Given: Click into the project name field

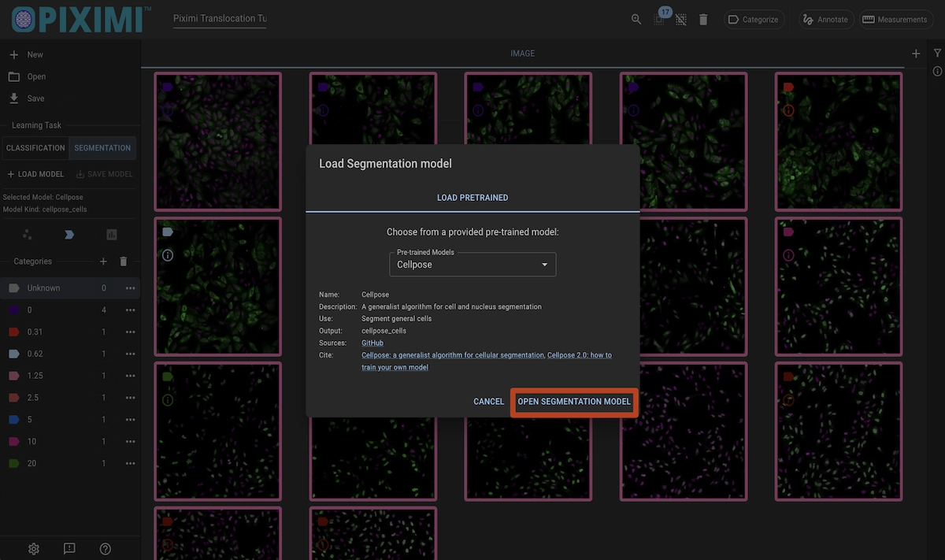Looking at the screenshot, I should (220, 19).
